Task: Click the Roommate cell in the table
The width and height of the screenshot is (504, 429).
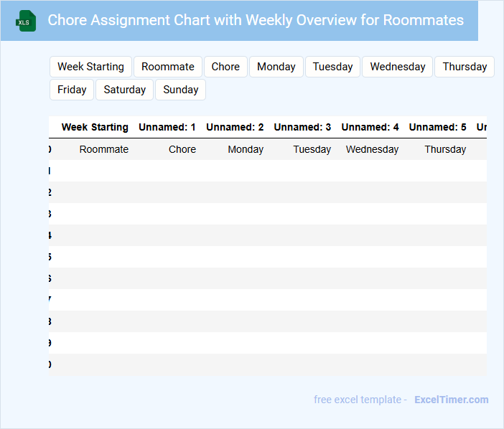Action: click(x=104, y=149)
